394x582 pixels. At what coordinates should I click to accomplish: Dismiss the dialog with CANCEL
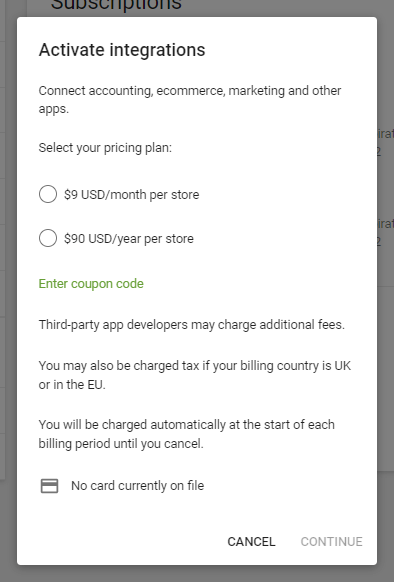[251, 542]
